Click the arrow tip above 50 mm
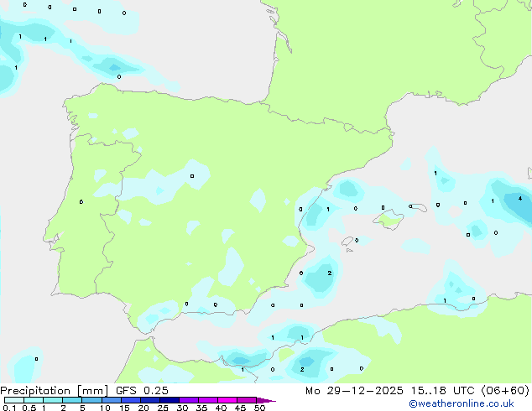This screenshot has height=411, width=532. [266, 400]
